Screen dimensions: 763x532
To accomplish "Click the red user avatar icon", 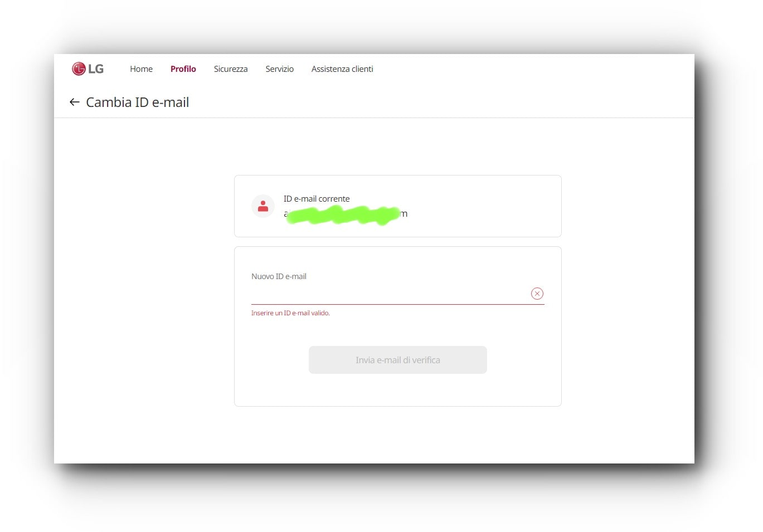I will point(263,206).
